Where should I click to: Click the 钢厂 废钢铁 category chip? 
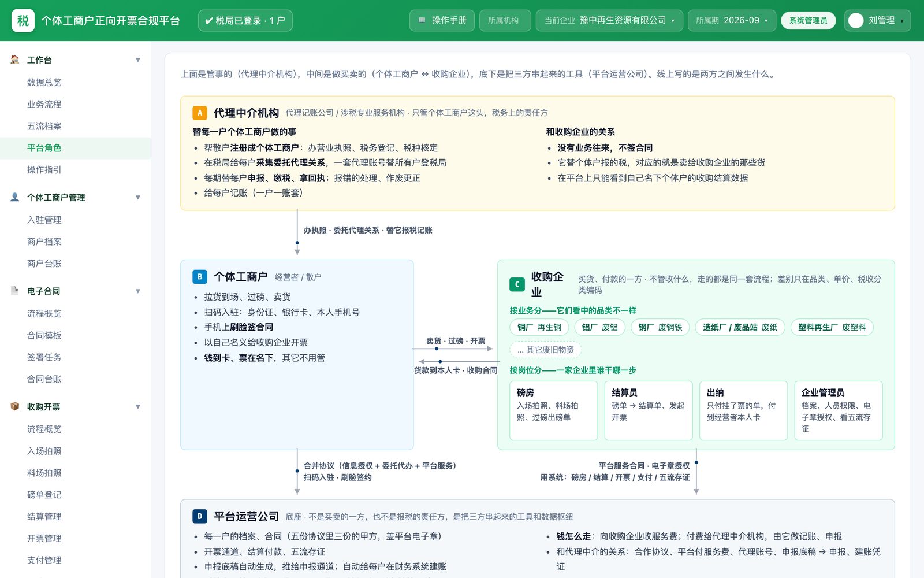(660, 327)
